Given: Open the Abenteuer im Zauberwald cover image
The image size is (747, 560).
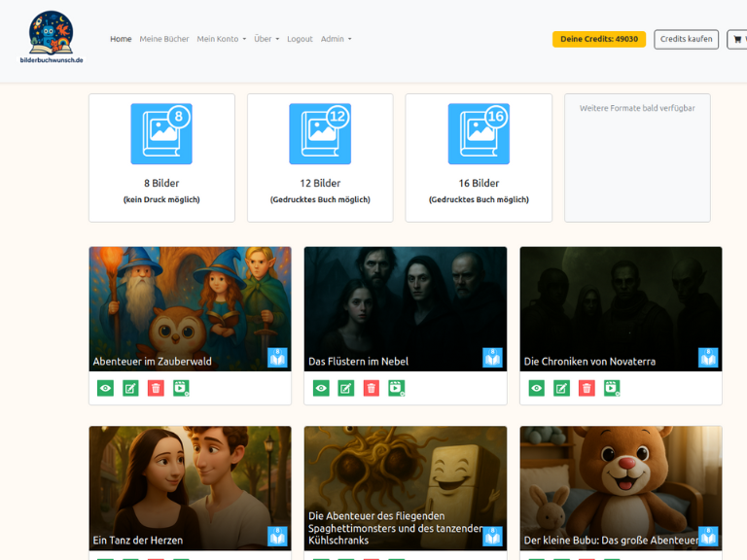Looking at the screenshot, I should tap(190, 308).
